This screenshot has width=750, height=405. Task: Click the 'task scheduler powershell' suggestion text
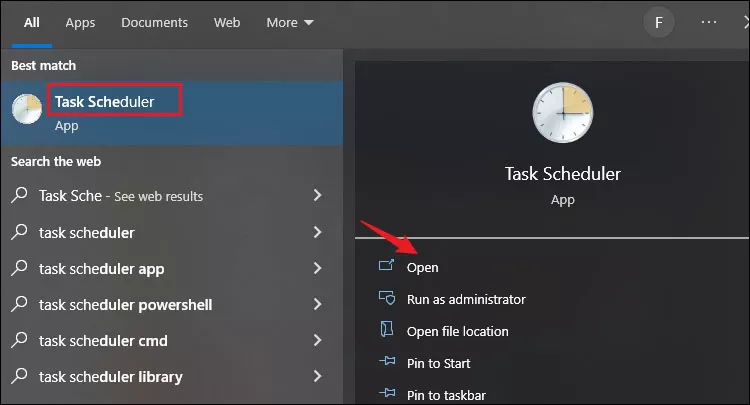pos(125,305)
